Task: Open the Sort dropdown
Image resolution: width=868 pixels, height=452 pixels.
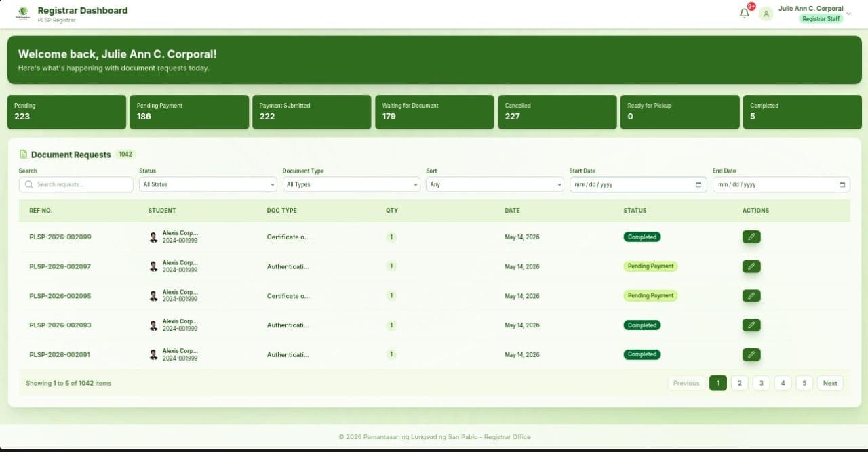Action: coord(495,184)
